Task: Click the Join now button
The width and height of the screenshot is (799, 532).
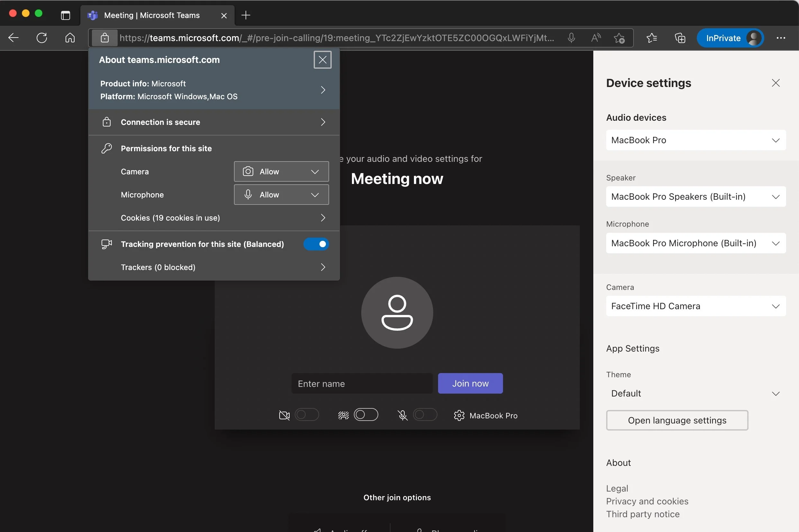Action: pos(470,383)
